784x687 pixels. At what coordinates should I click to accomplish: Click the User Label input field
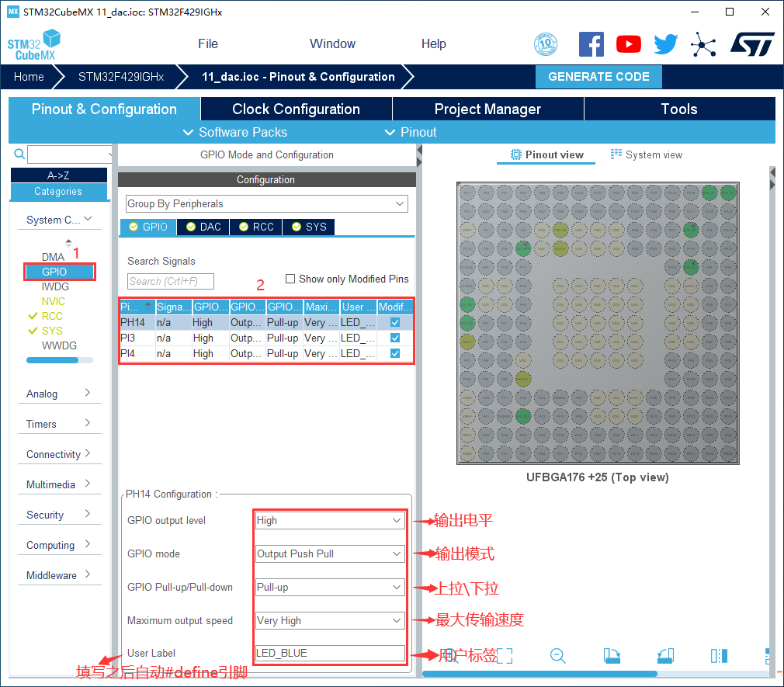click(x=329, y=654)
